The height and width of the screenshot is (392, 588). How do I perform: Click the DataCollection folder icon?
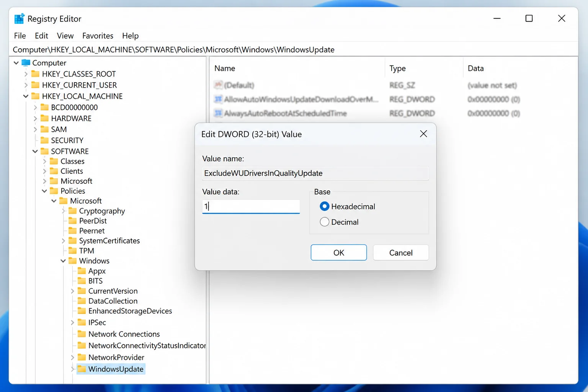point(82,301)
